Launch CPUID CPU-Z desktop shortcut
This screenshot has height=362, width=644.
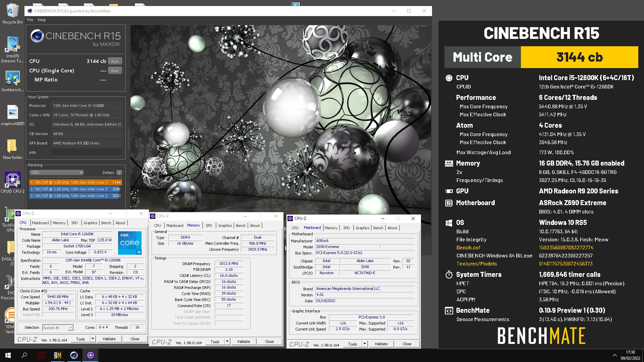(x=12, y=183)
